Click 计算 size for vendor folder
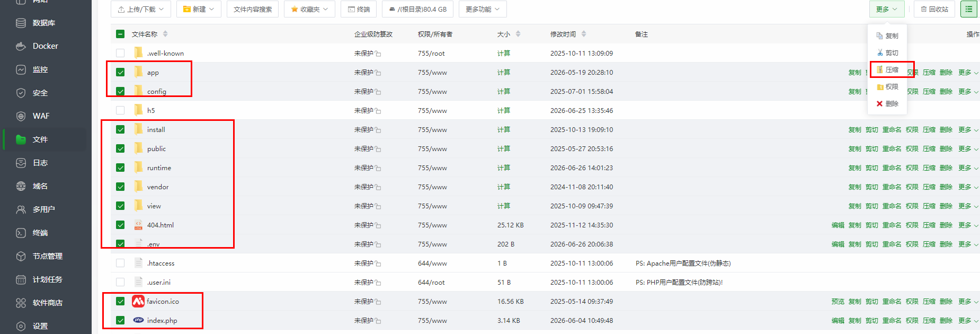Screen dimensions: 980x334 (504, 187)
